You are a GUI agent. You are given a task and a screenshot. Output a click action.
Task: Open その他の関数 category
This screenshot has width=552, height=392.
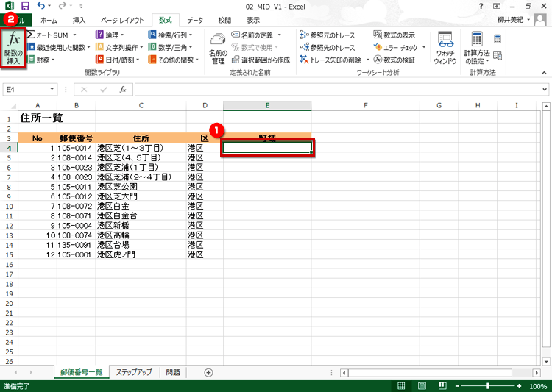174,60
